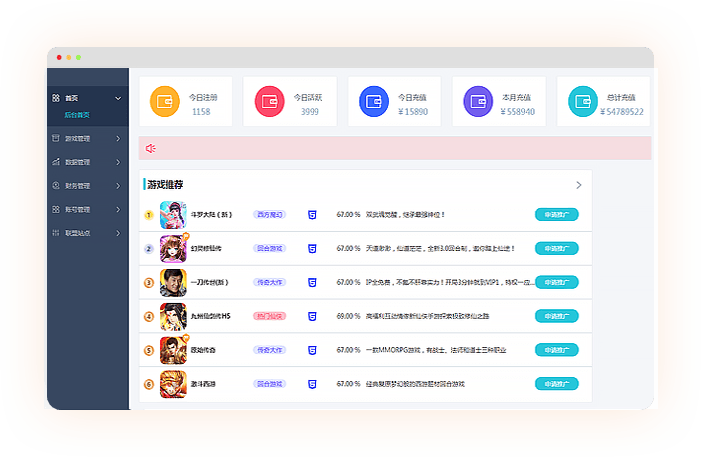The height and width of the screenshot is (457, 701).
Task: Click the rank 1 badge icon
Action: 149,215
